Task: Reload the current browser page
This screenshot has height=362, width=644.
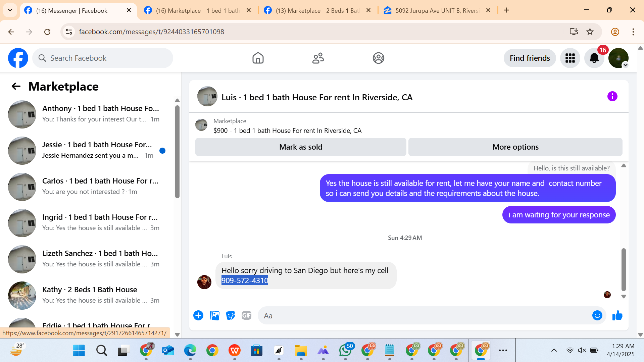Action: pyautogui.click(x=47, y=32)
